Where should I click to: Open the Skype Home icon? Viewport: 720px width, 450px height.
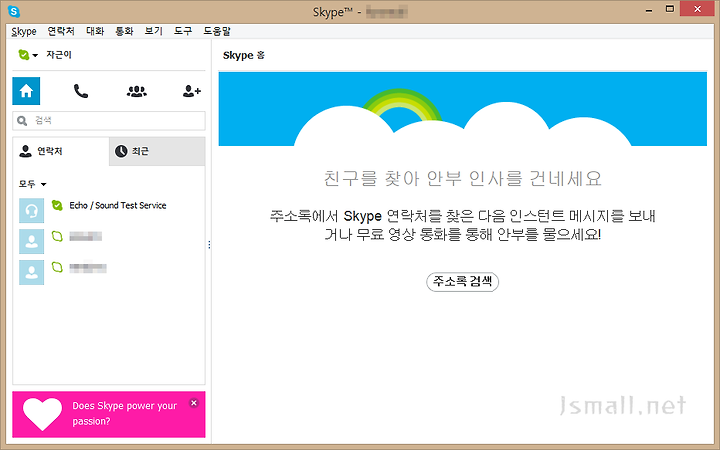pyautogui.click(x=26, y=91)
